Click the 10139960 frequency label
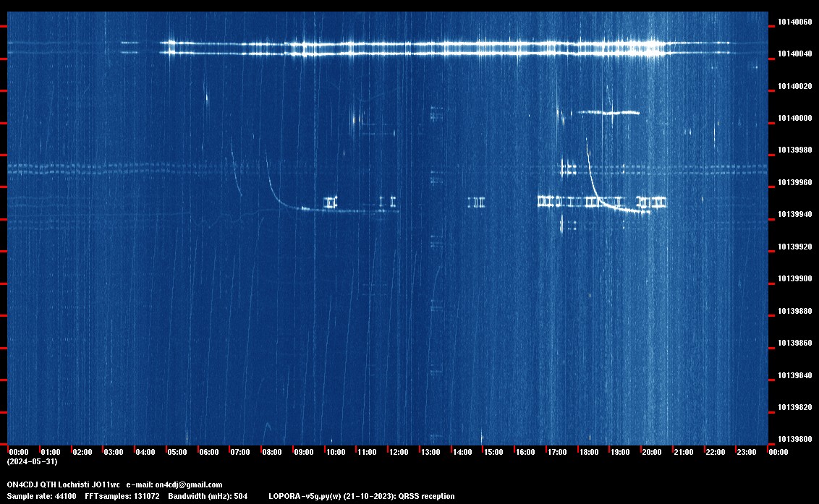819x504 pixels. click(x=795, y=182)
